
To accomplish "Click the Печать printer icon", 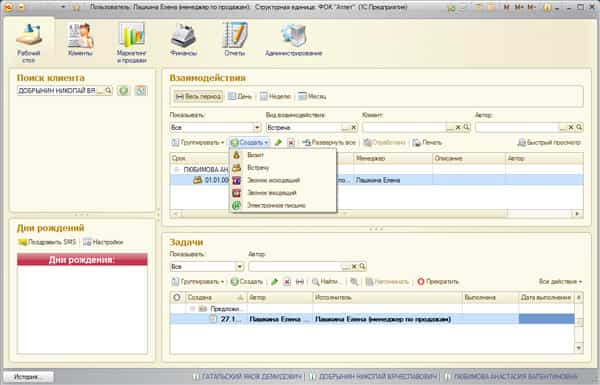I will click(416, 143).
